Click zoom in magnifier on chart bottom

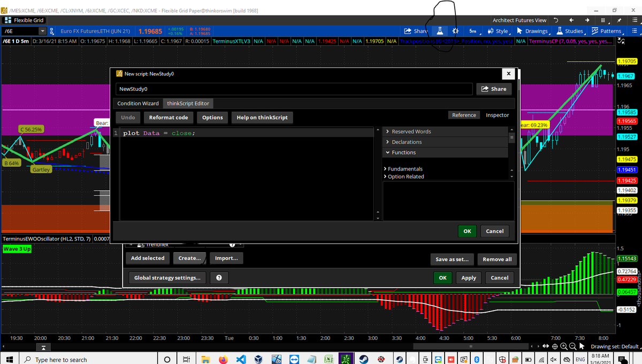[563, 346]
